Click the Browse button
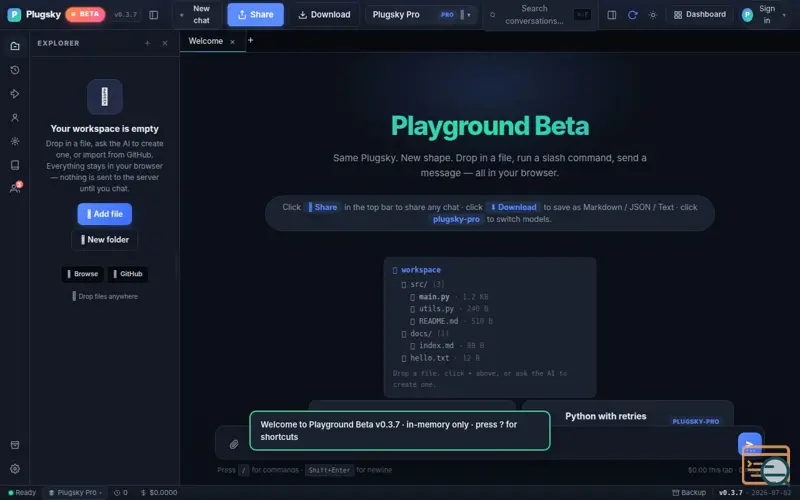The height and width of the screenshot is (500, 800). (83, 274)
